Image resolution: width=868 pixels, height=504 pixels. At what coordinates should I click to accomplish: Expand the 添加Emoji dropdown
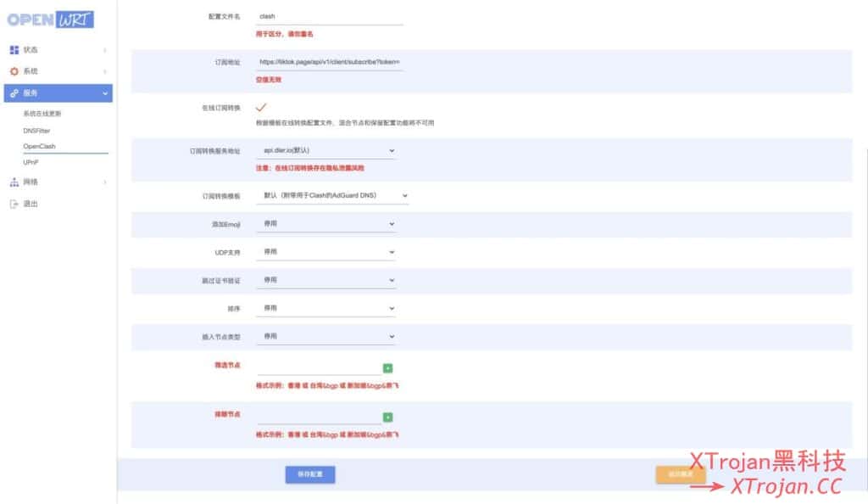point(326,224)
